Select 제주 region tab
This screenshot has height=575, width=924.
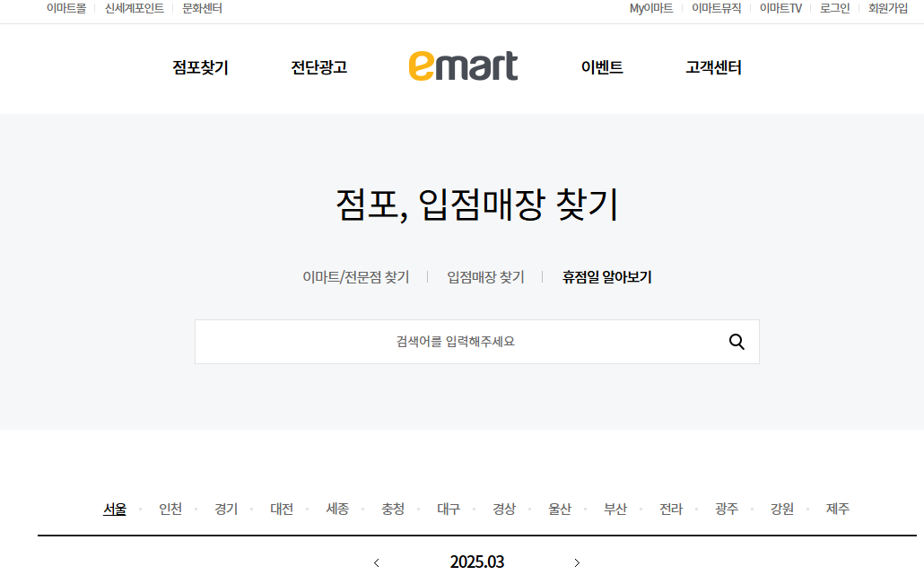pos(838,509)
